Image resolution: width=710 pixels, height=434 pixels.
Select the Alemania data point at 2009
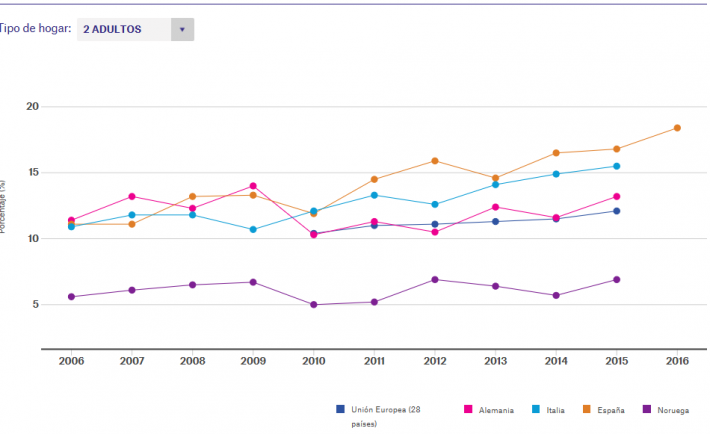(253, 186)
